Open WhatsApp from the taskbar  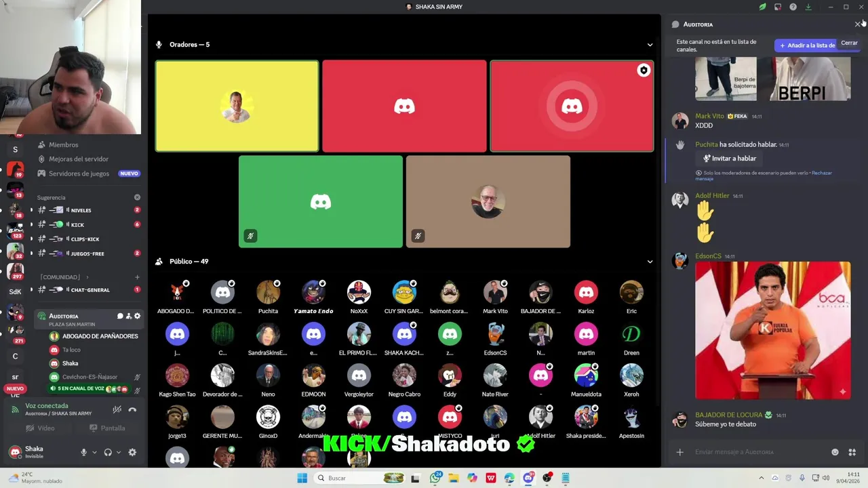tap(435, 478)
